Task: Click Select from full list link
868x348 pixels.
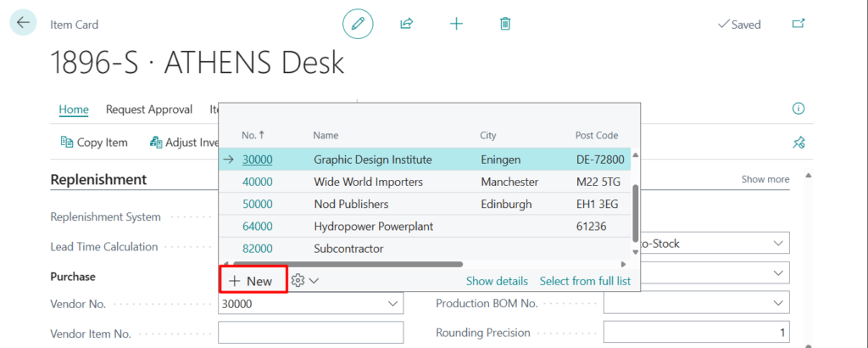Action: coord(585,281)
